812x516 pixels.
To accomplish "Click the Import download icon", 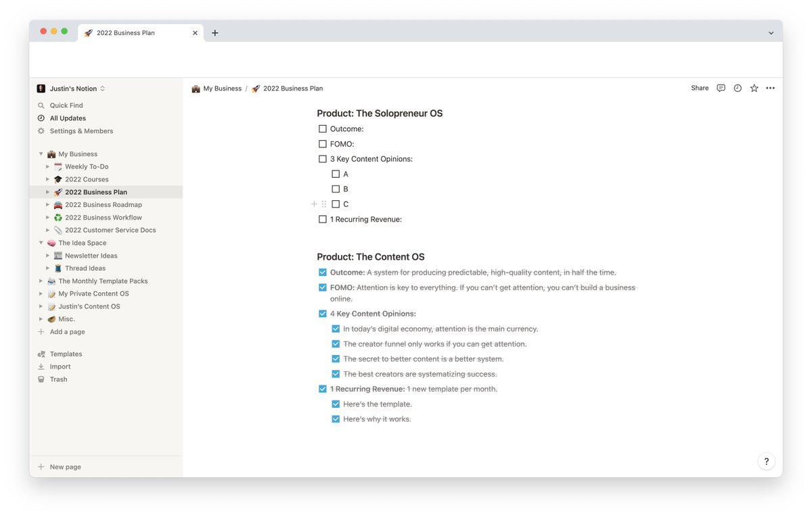I will [41, 367].
